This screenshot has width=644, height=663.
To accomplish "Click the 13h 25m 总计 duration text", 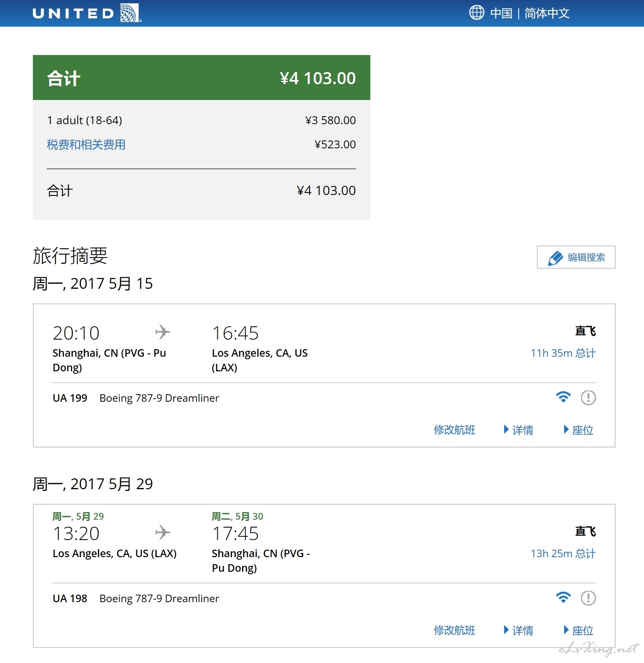I will [x=563, y=553].
